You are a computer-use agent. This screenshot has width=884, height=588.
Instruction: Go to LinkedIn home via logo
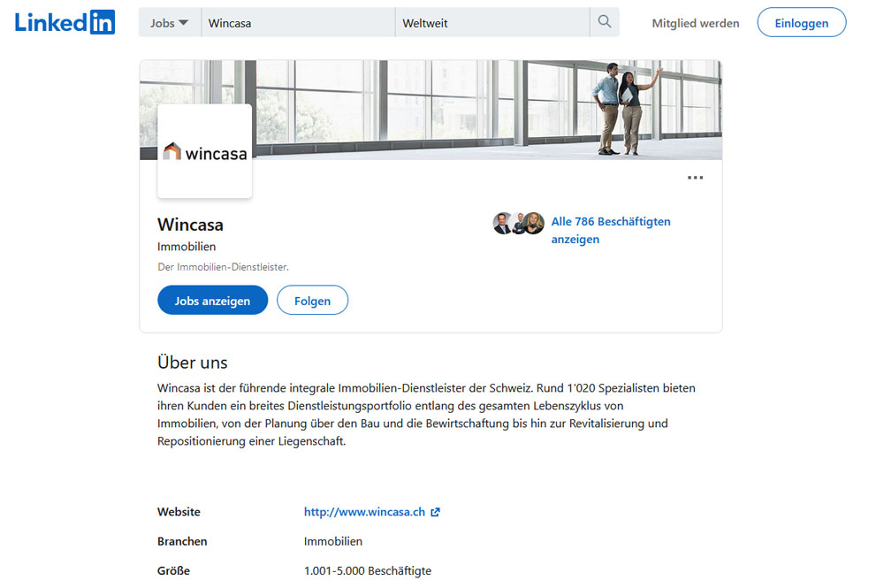(65, 23)
